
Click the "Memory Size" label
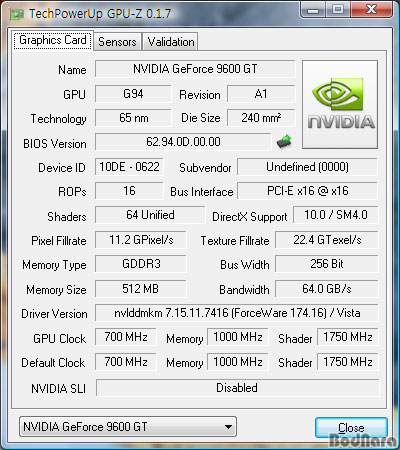(x=56, y=290)
